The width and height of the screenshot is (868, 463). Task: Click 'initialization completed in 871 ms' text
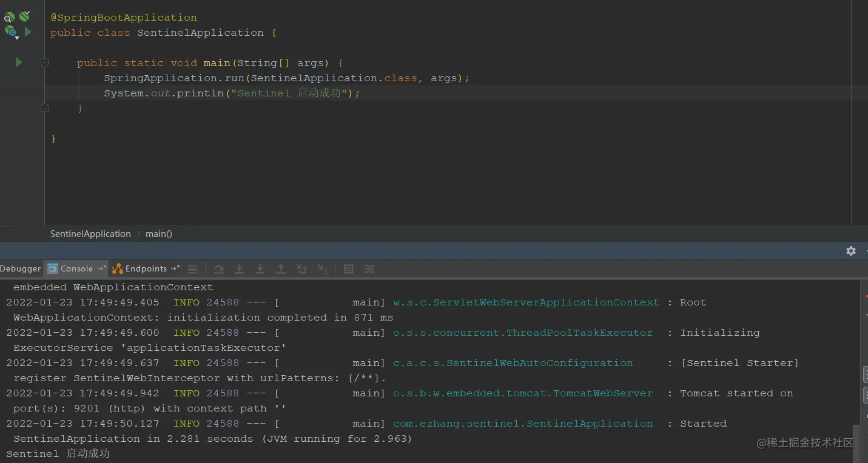(280, 318)
